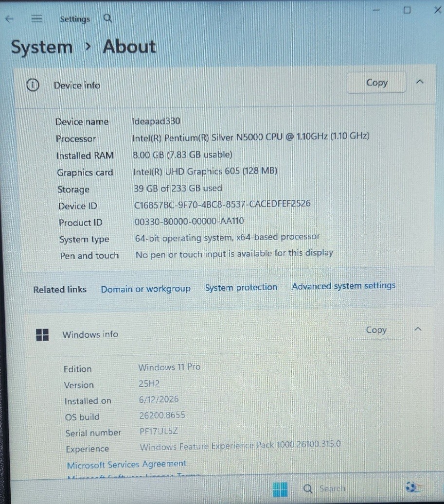Click the Device info section header label
The width and height of the screenshot is (444, 504).
click(x=77, y=86)
